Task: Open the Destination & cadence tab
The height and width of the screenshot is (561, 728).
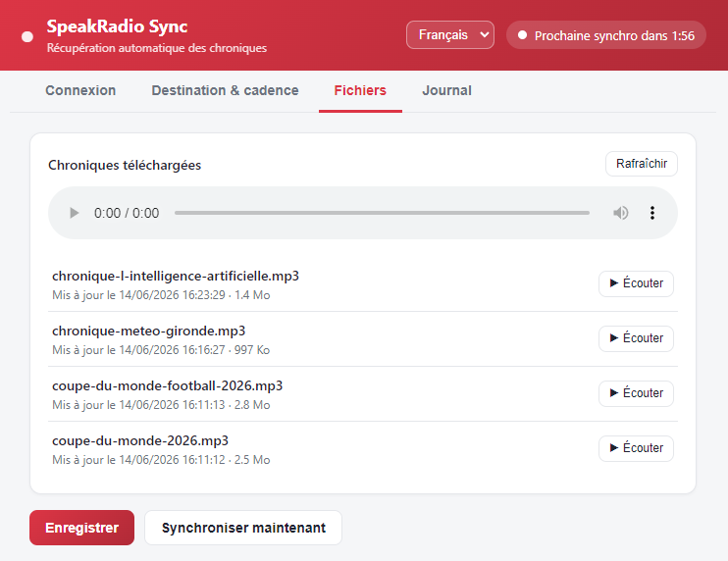Action: pyautogui.click(x=226, y=90)
